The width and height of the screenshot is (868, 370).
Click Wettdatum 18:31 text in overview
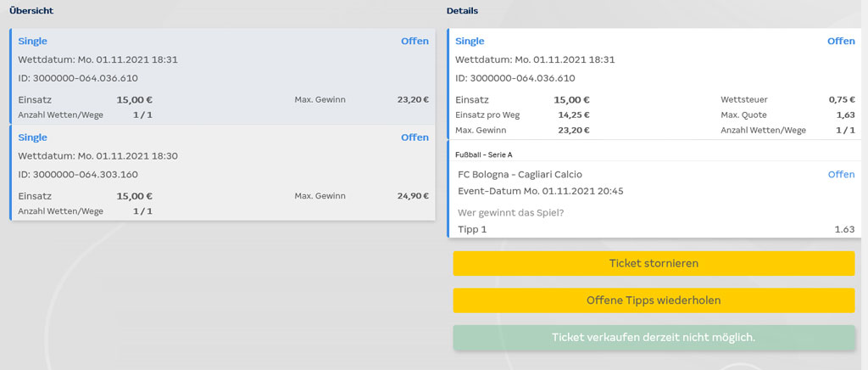tap(98, 59)
